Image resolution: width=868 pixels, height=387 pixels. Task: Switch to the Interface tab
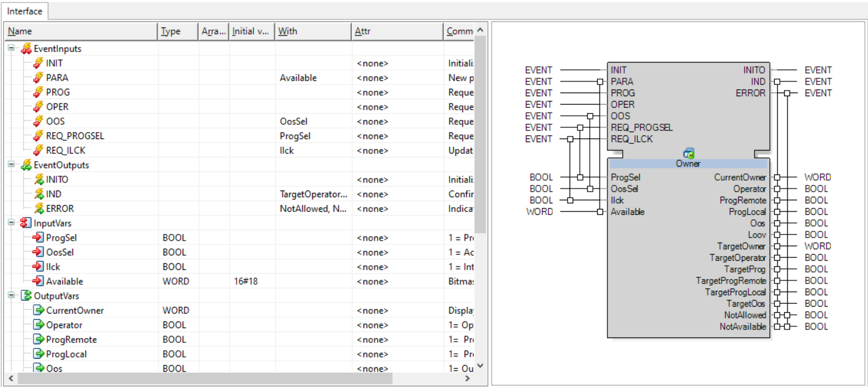coord(25,11)
